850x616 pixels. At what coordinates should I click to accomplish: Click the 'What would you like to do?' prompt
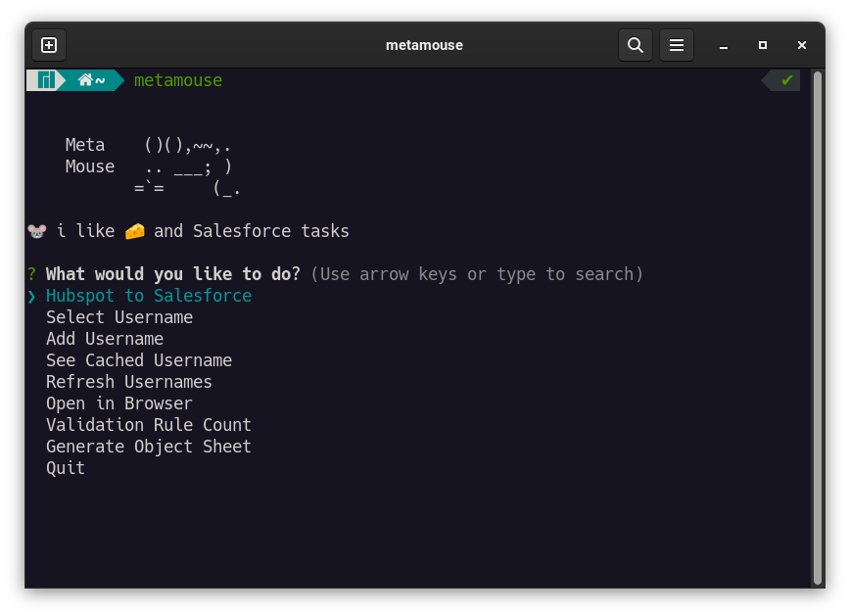(173, 274)
